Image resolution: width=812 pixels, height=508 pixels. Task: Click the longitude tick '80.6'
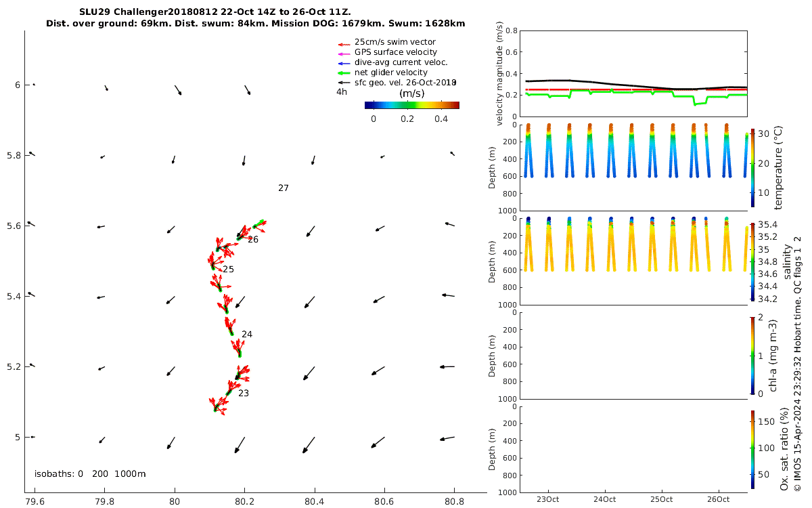coord(384,502)
